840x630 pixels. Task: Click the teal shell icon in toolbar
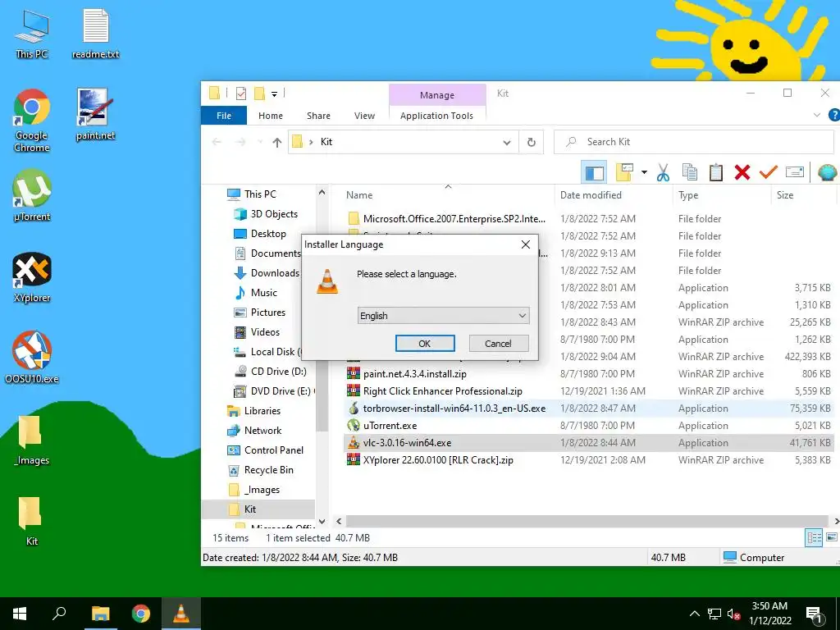(x=827, y=172)
